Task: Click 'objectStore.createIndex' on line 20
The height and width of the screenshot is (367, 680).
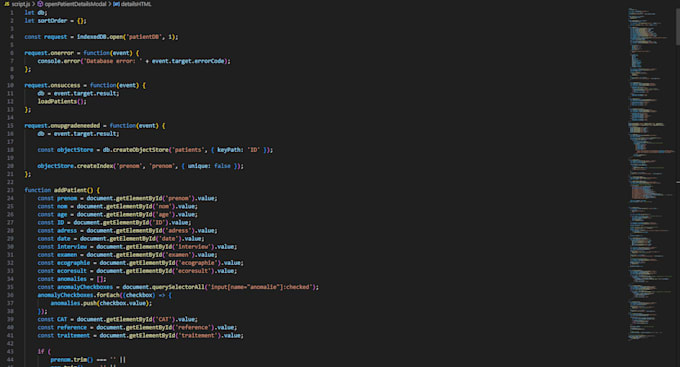Action: tap(75, 166)
